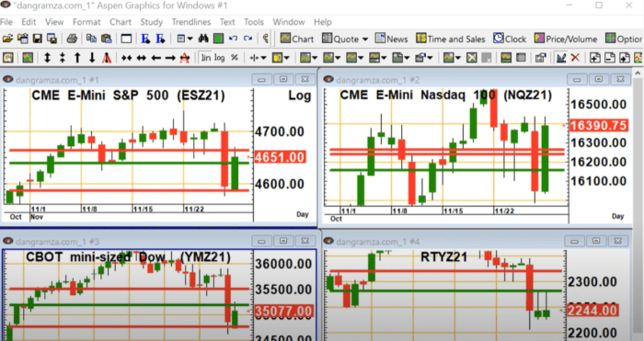Expand the yellow bar-style dropdown
Image resolution: width=644 pixels, height=341 pixels.
tap(286, 58)
